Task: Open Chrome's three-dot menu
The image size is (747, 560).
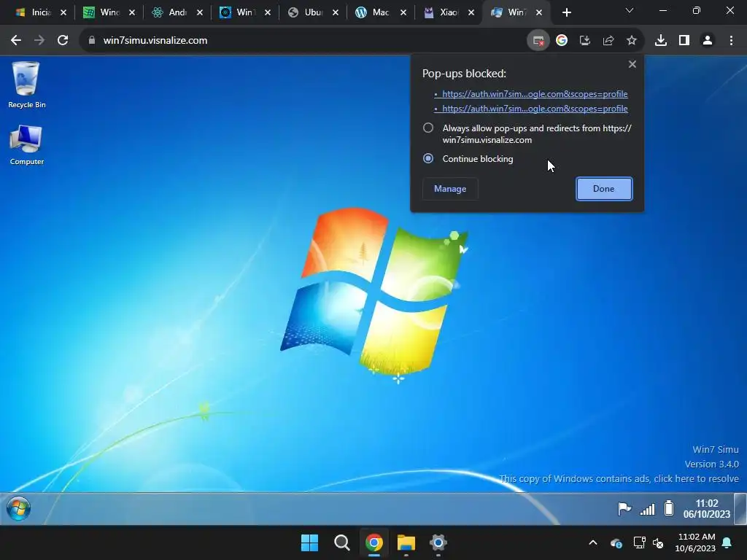Action: coord(731,41)
